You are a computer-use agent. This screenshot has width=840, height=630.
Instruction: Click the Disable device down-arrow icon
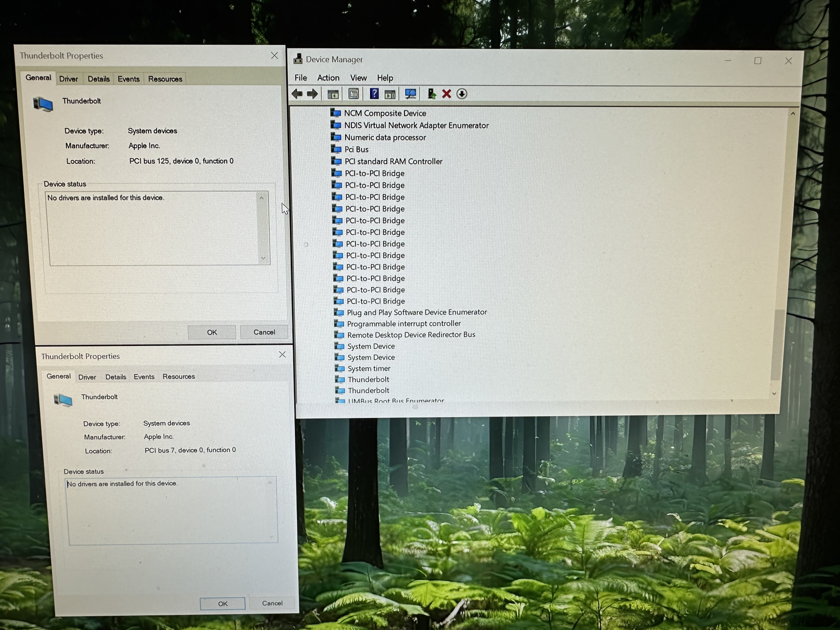coord(462,94)
